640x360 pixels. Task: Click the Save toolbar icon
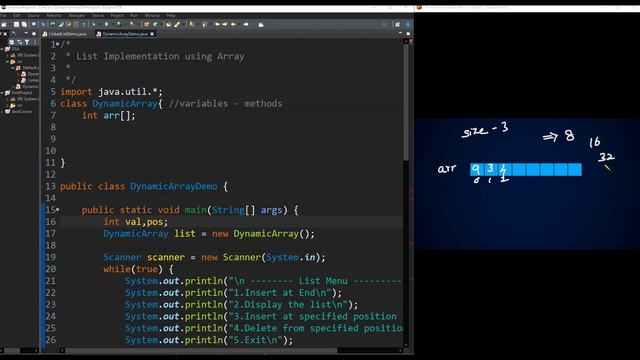pyautogui.click(x=16, y=24)
